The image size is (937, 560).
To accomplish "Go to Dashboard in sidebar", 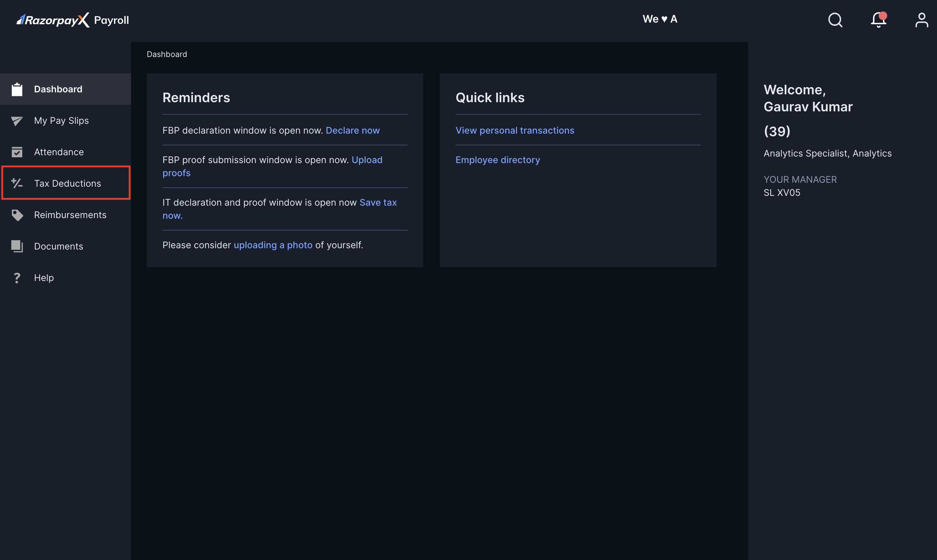I will pos(66,89).
